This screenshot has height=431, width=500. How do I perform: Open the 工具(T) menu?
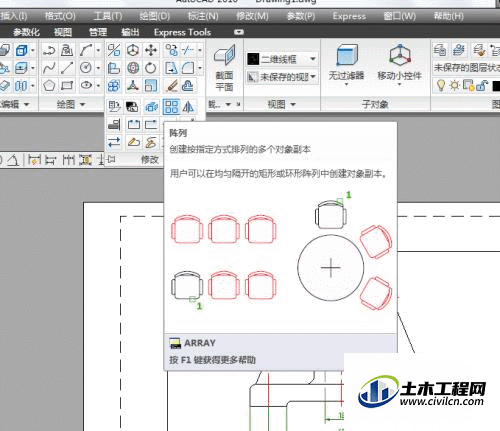tap(108, 16)
